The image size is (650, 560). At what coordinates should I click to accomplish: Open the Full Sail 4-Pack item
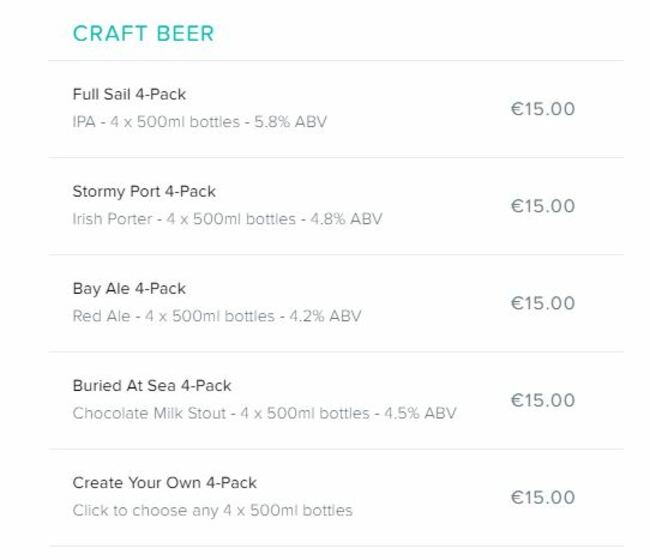[x=336, y=109]
